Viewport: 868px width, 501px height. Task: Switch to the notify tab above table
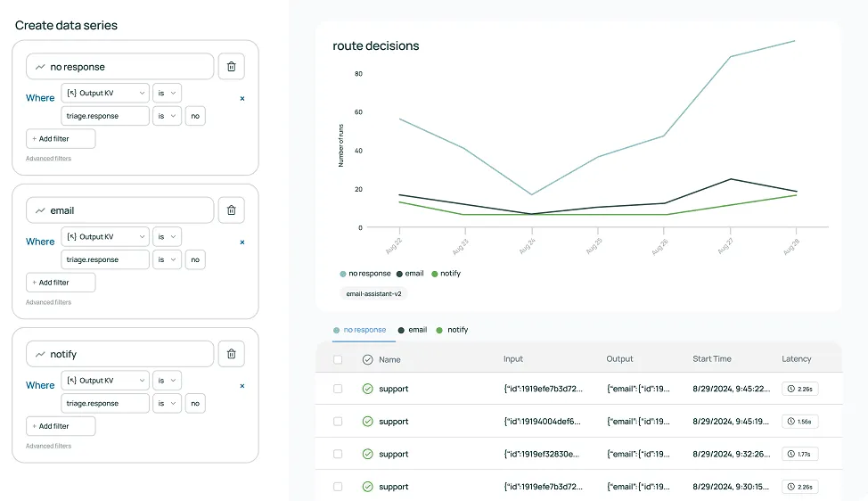[452, 330]
